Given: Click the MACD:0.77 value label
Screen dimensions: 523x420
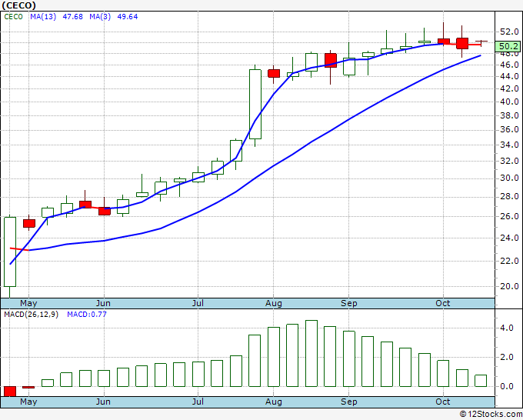Looking at the screenshot, I should point(86,314).
